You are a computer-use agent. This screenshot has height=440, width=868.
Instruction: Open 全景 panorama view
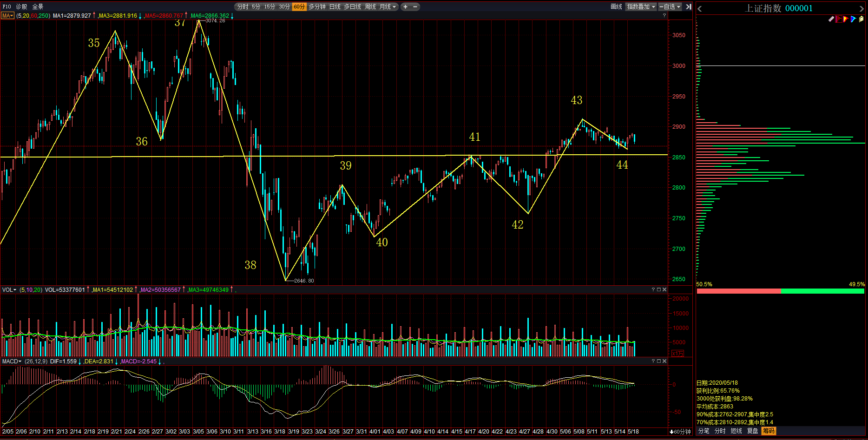click(38, 7)
